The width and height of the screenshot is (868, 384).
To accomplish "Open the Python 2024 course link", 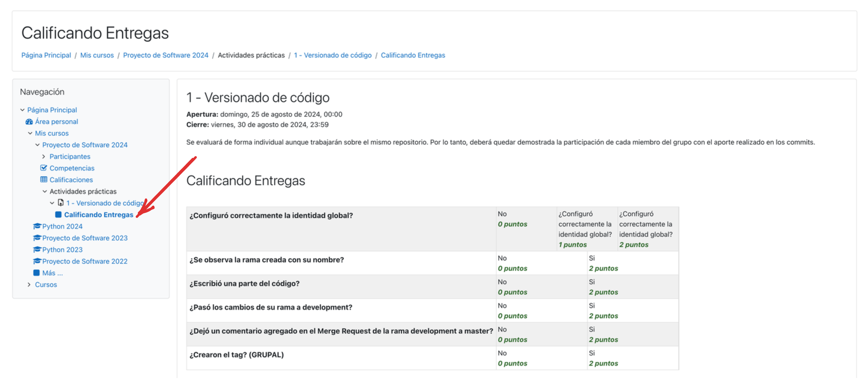I will [62, 226].
